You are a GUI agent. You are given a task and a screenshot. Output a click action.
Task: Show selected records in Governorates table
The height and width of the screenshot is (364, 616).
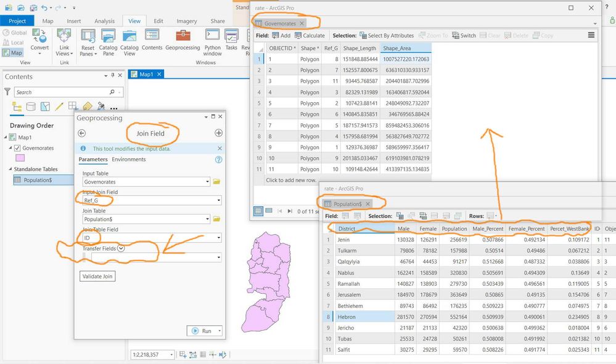(x=269, y=211)
